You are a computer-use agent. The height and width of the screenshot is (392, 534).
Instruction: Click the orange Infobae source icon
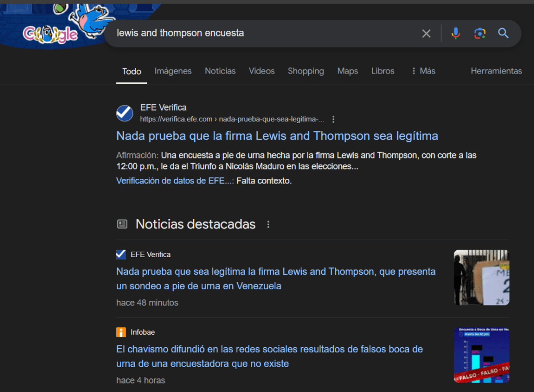click(121, 332)
